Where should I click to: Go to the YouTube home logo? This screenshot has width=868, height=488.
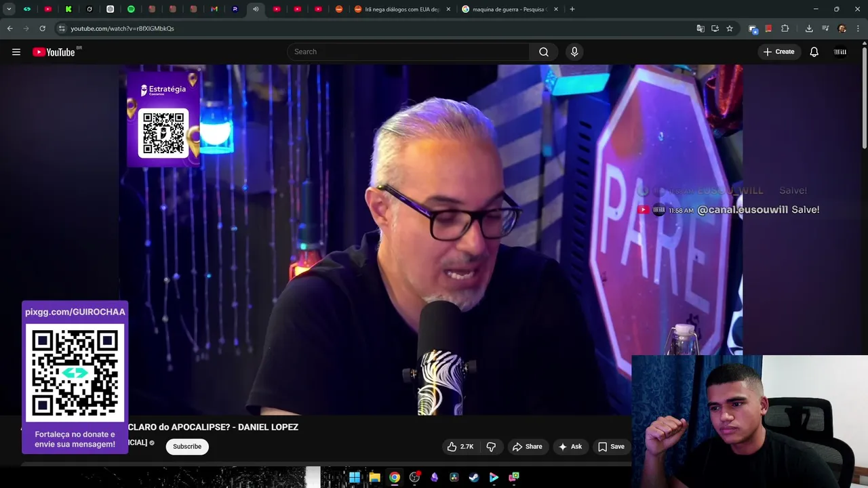click(54, 52)
